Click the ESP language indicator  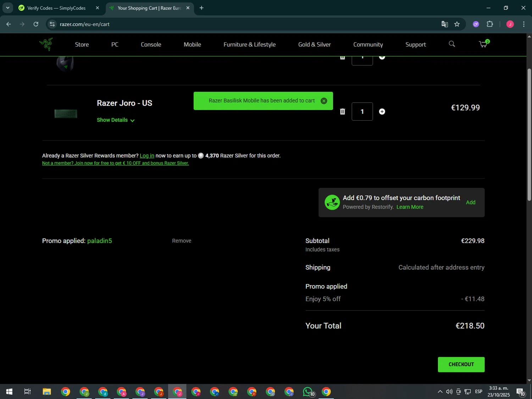click(x=478, y=392)
